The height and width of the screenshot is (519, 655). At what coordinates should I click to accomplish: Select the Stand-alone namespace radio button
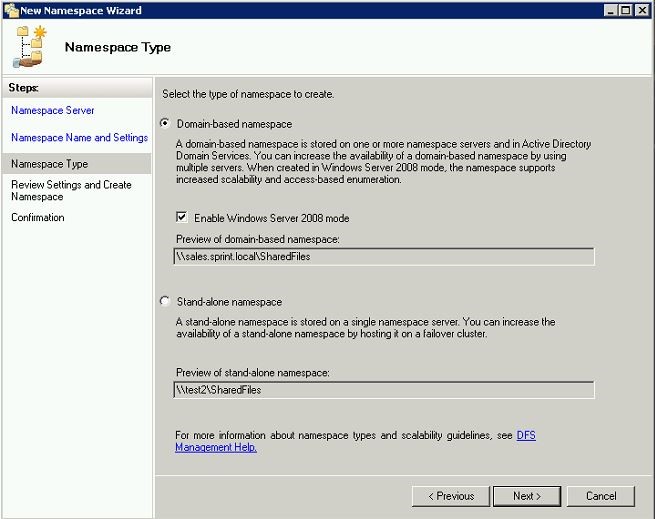coord(165,301)
